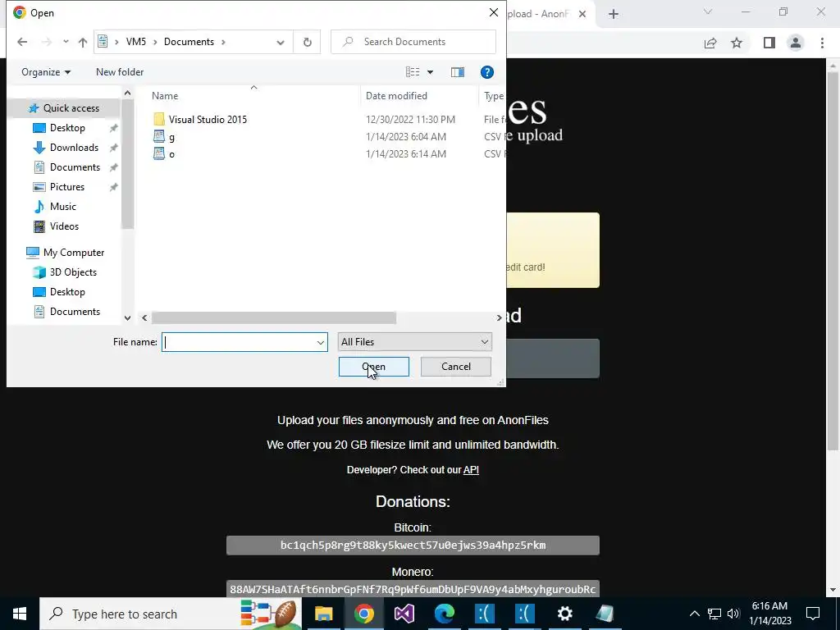This screenshot has width=840, height=630.
Task: Focus the File name text box
Action: click(x=239, y=342)
